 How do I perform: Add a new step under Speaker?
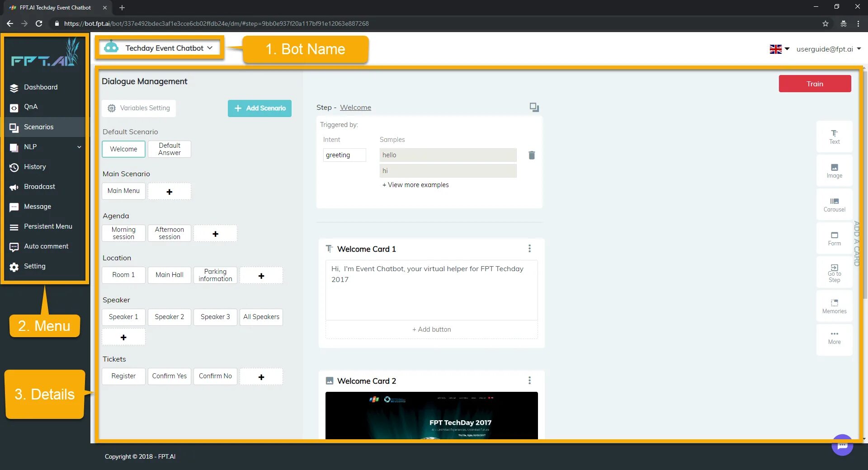click(x=123, y=337)
